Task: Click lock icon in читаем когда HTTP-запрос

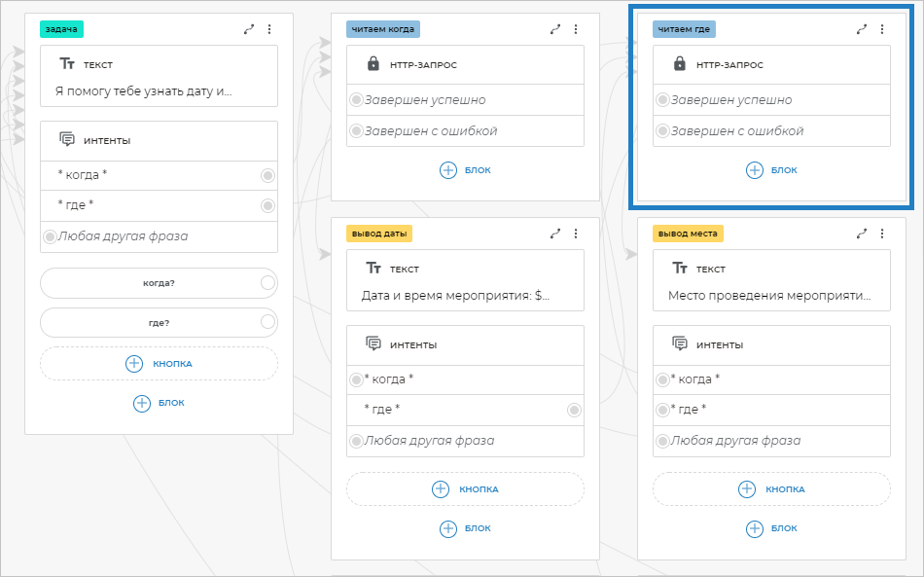Action: click(373, 64)
